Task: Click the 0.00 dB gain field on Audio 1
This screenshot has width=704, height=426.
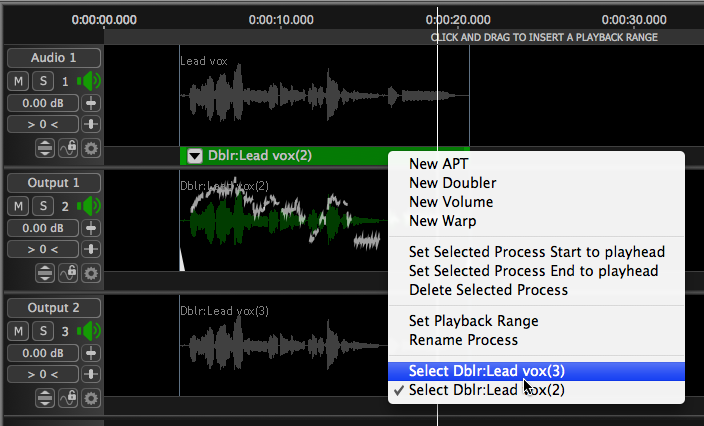Action: pyautogui.click(x=43, y=103)
